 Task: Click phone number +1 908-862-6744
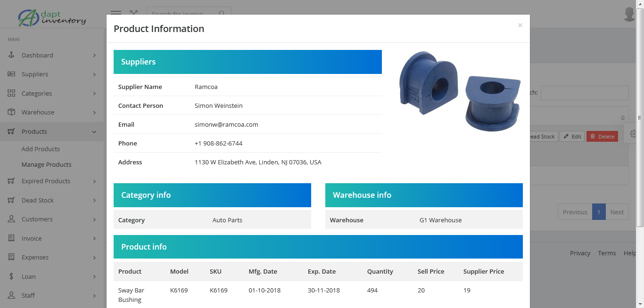tap(218, 143)
